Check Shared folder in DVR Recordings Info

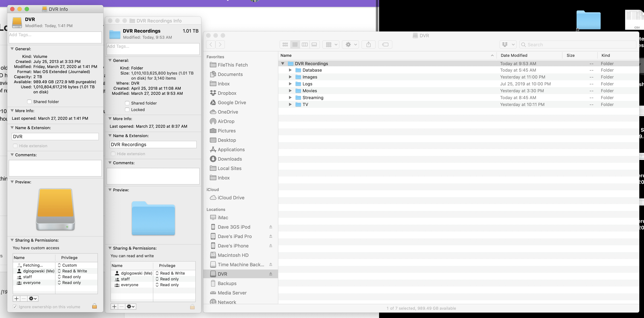click(127, 103)
